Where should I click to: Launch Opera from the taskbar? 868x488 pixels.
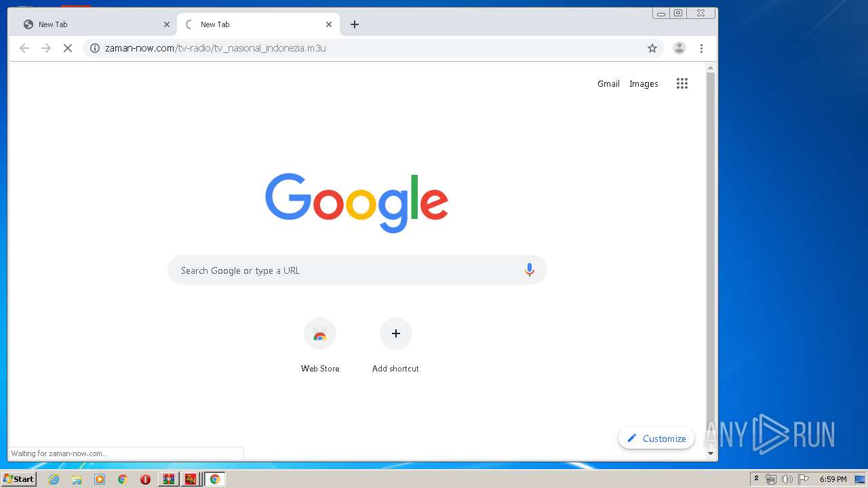(x=145, y=479)
